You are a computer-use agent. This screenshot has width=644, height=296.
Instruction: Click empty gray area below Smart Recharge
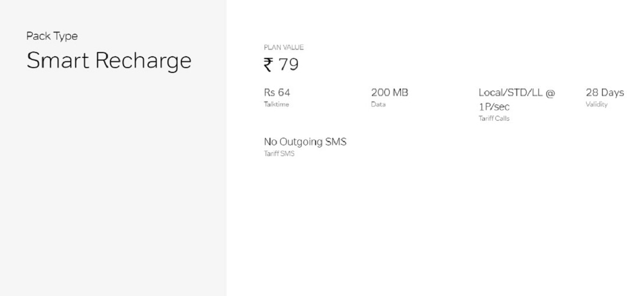pyautogui.click(x=113, y=188)
